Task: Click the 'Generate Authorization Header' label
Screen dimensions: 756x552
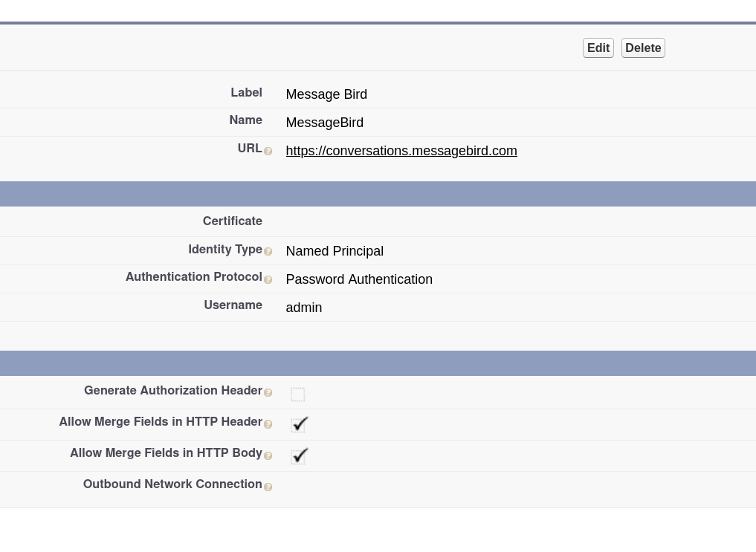Action: [x=173, y=390]
